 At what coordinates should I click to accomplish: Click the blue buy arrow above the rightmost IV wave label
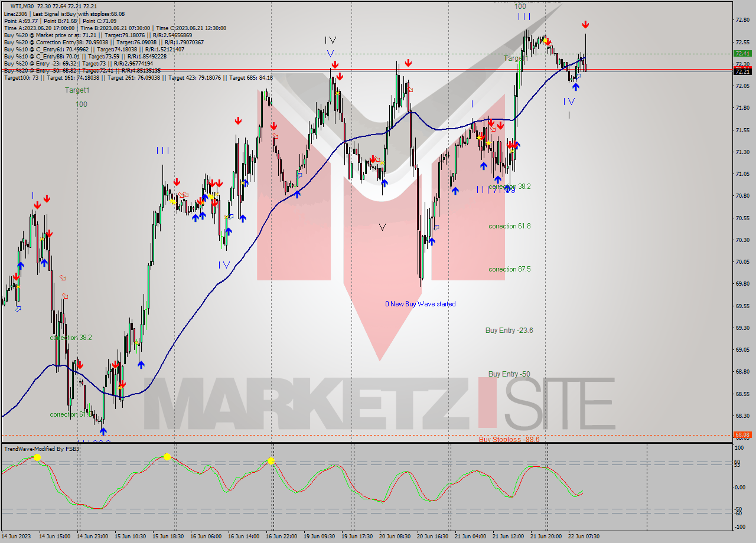point(576,87)
